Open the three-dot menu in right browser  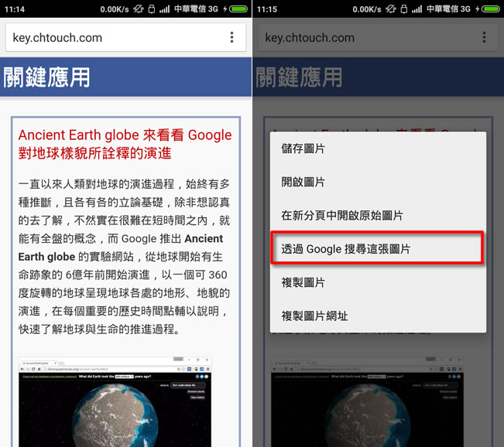coord(485,37)
